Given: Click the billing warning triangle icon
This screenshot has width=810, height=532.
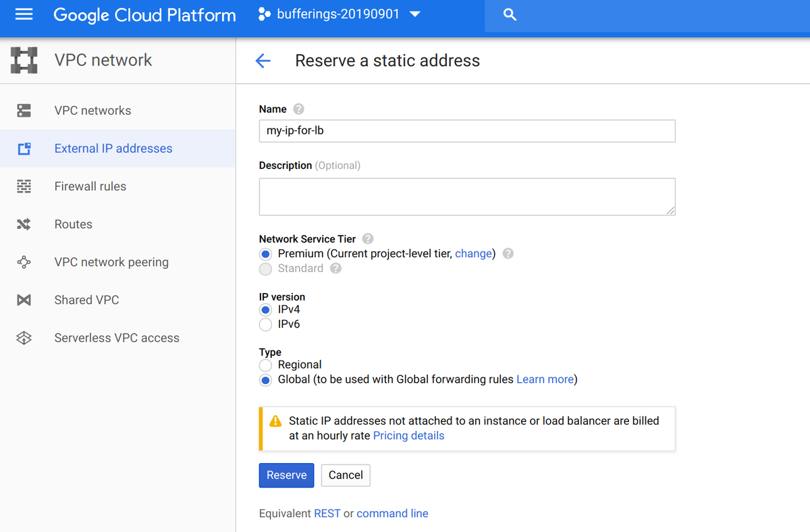Looking at the screenshot, I should tap(275, 421).
